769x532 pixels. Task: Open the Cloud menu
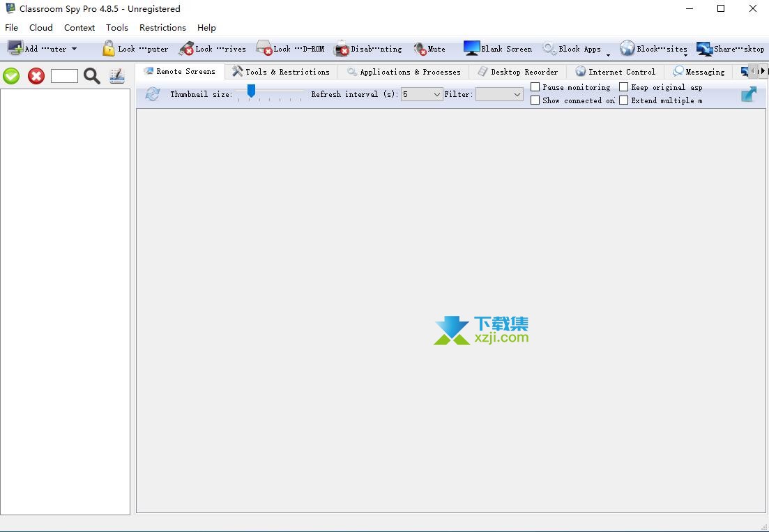[x=40, y=27]
